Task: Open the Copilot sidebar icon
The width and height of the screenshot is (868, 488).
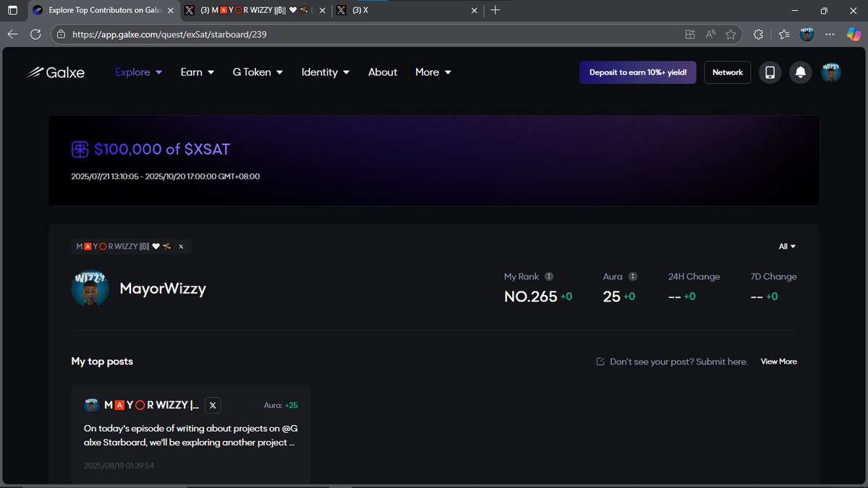Action: 853,34
